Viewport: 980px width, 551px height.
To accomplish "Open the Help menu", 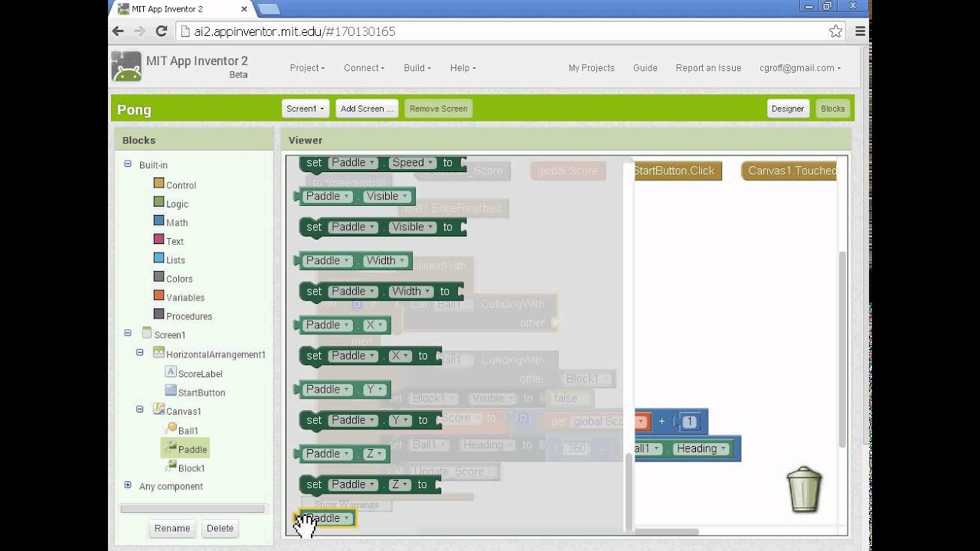I will 463,68.
